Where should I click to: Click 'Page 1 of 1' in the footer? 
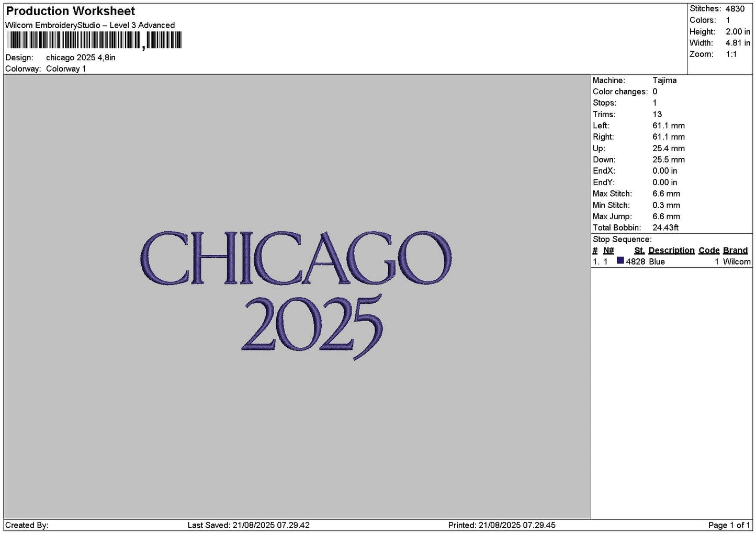[x=729, y=525]
